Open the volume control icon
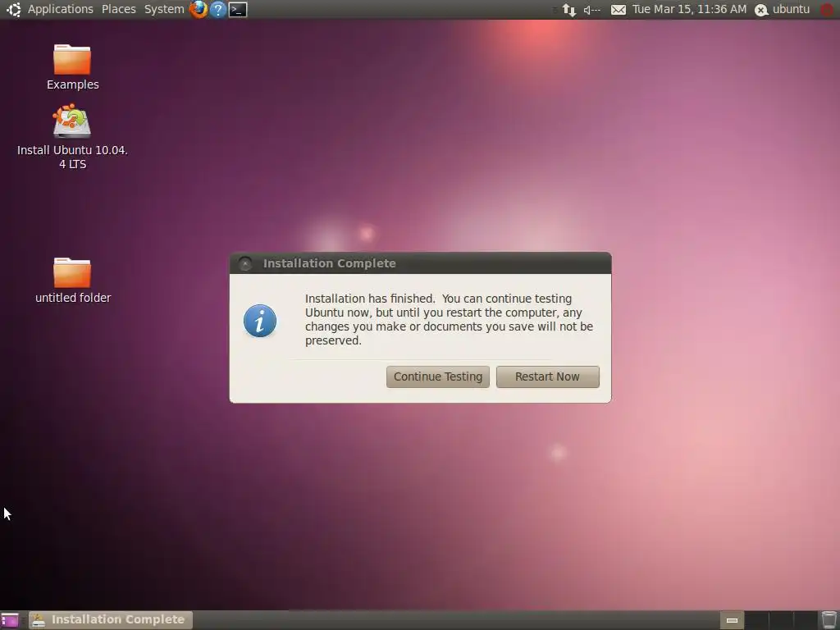The height and width of the screenshot is (630, 840). [591, 10]
